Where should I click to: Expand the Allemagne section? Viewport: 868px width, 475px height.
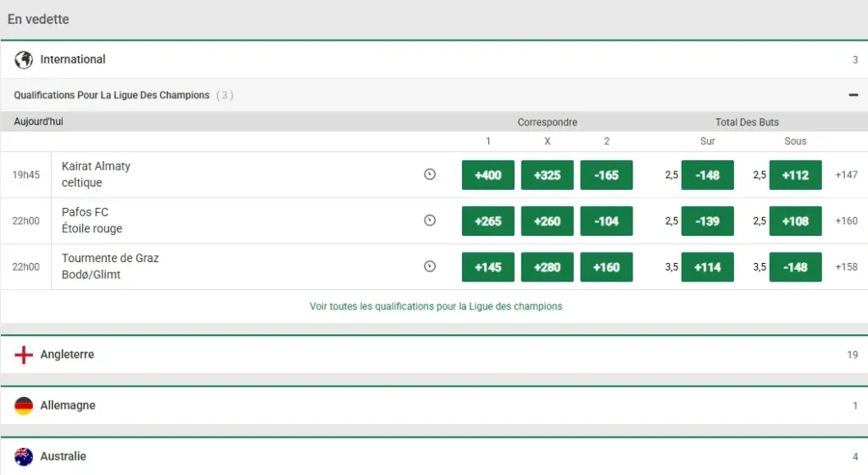click(434, 405)
